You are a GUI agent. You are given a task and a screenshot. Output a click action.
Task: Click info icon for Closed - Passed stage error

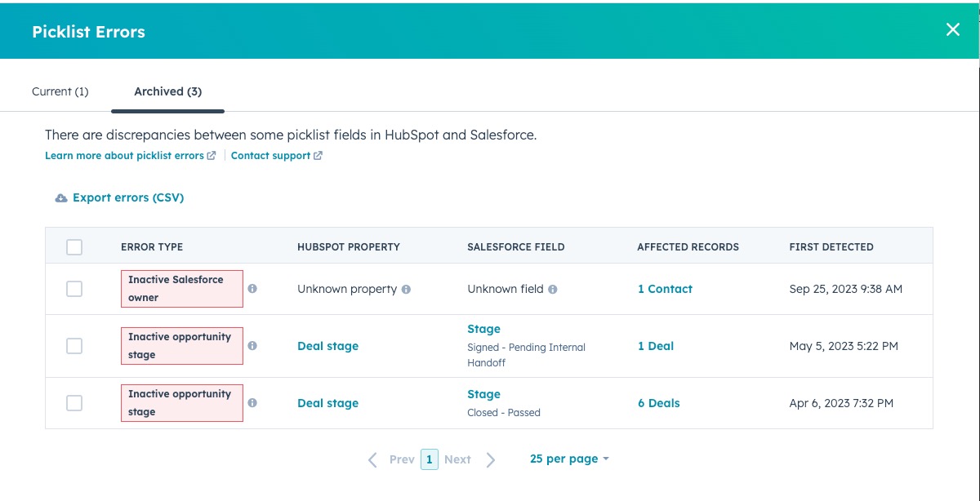tap(252, 403)
